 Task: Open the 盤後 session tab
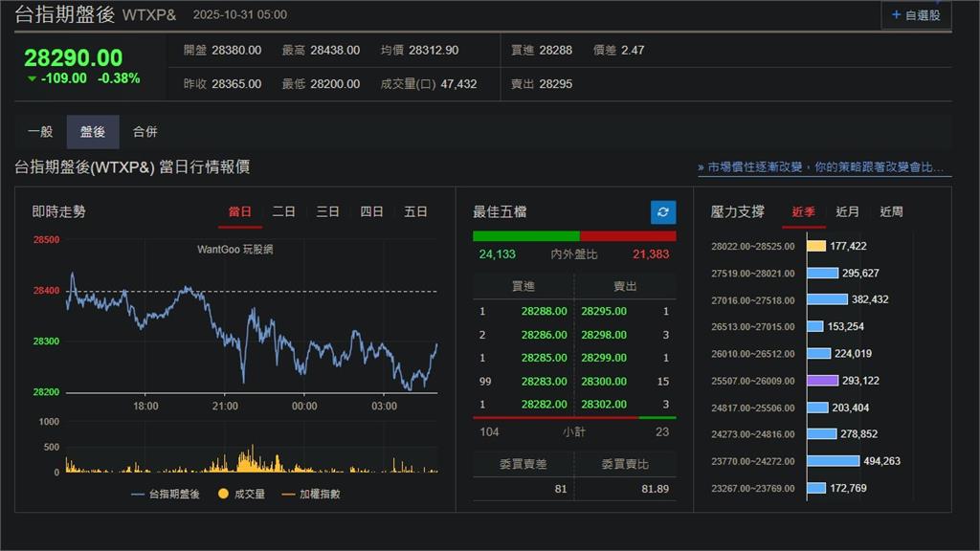click(x=93, y=132)
